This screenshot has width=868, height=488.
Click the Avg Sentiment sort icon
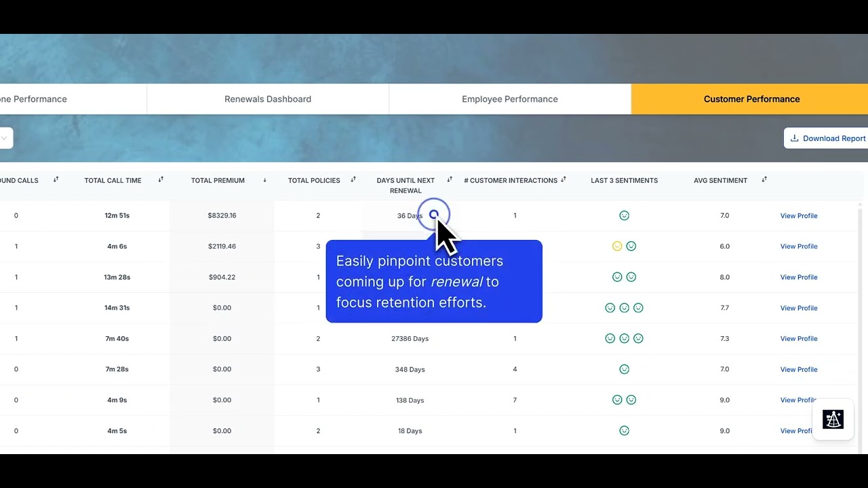764,180
